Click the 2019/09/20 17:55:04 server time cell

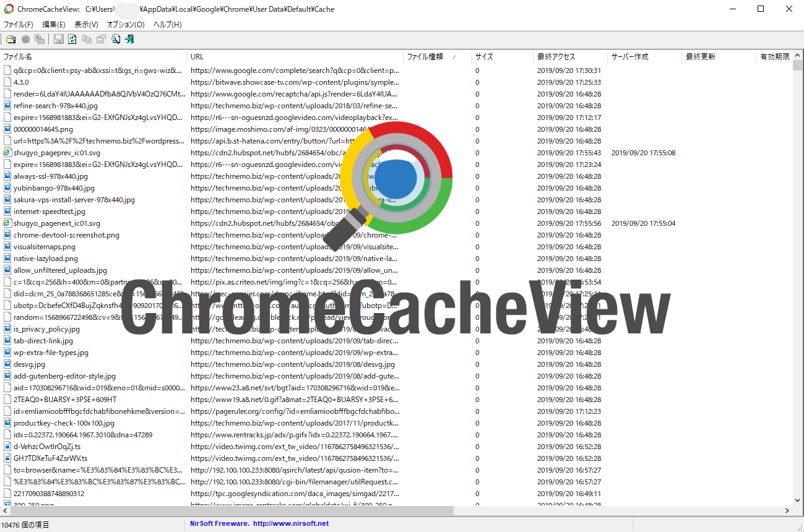643,223
